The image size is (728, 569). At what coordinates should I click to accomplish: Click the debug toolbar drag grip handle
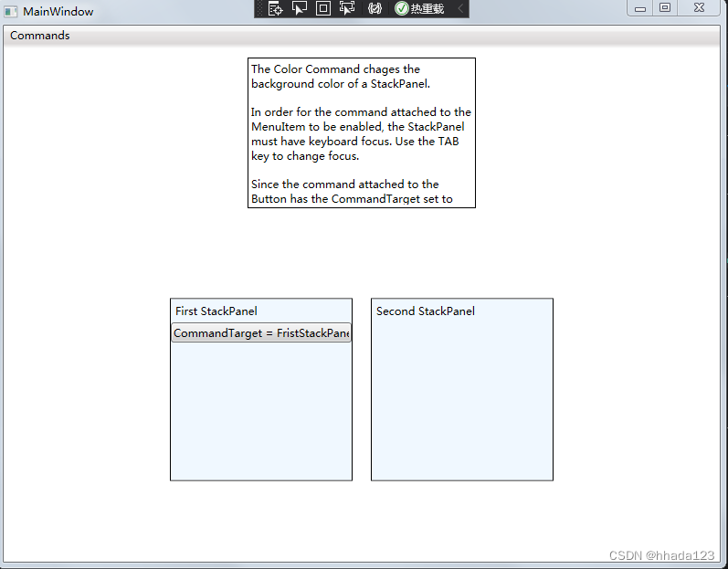260,8
